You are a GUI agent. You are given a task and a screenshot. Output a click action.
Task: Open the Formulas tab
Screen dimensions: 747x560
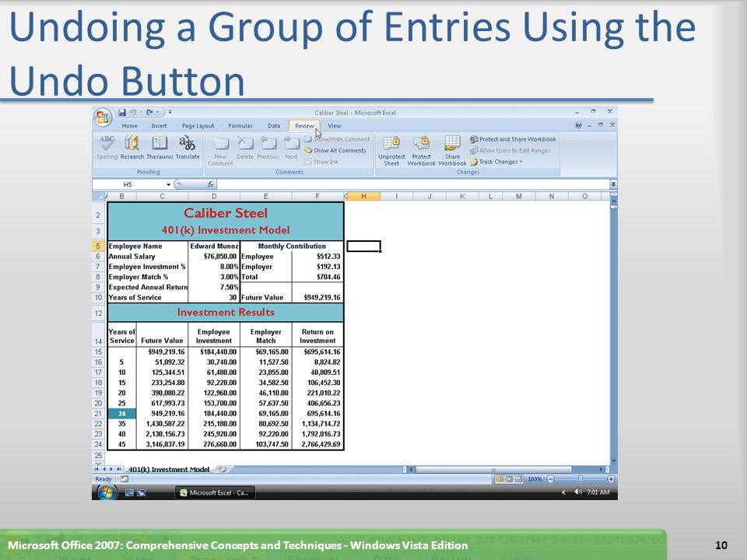point(240,126)
